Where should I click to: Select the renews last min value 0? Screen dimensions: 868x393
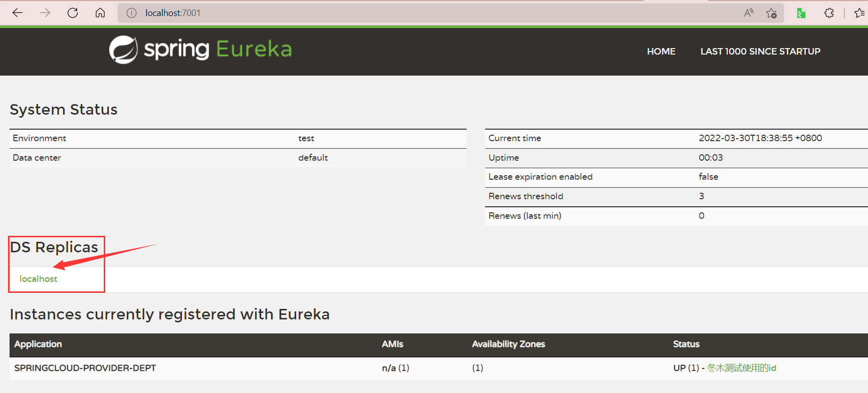click(x=702, y=216)
